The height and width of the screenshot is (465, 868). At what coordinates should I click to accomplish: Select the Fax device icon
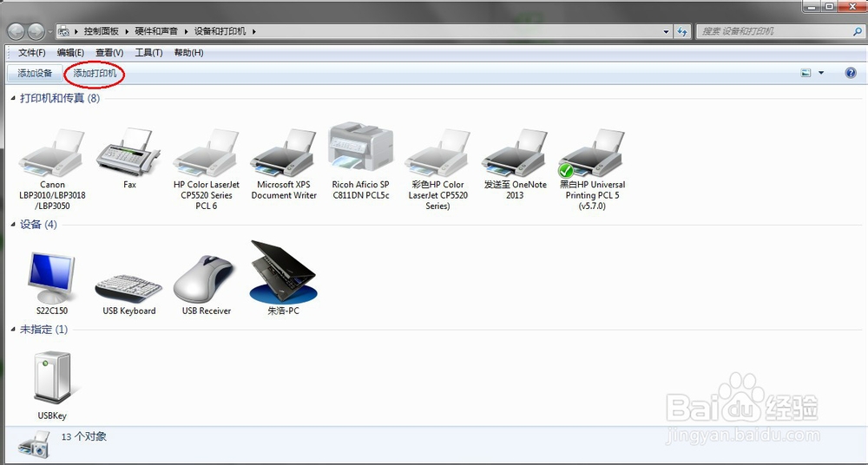(x=129, y=152)
